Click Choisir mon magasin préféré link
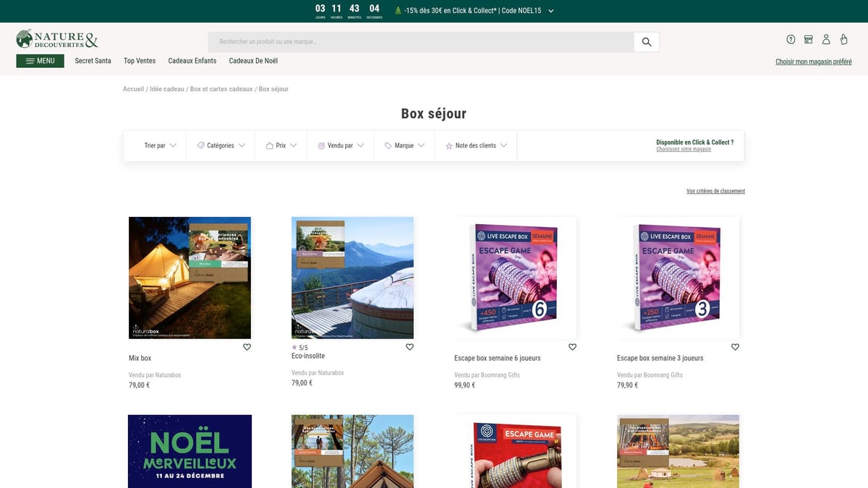 coord(813,62)
